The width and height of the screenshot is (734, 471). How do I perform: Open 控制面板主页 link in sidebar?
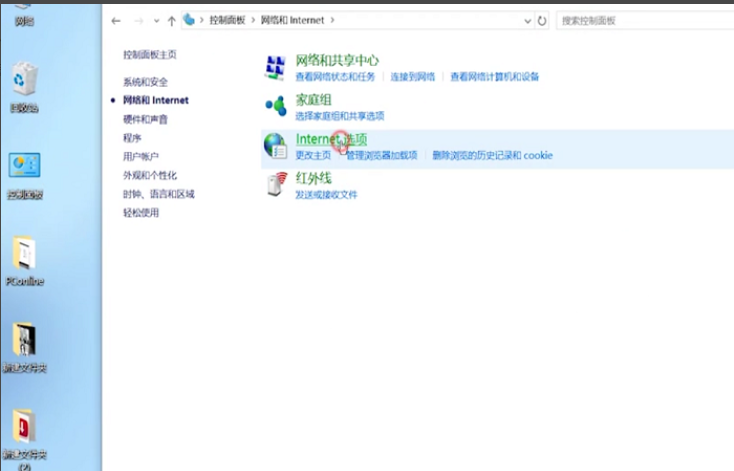(x=150, y=54)
